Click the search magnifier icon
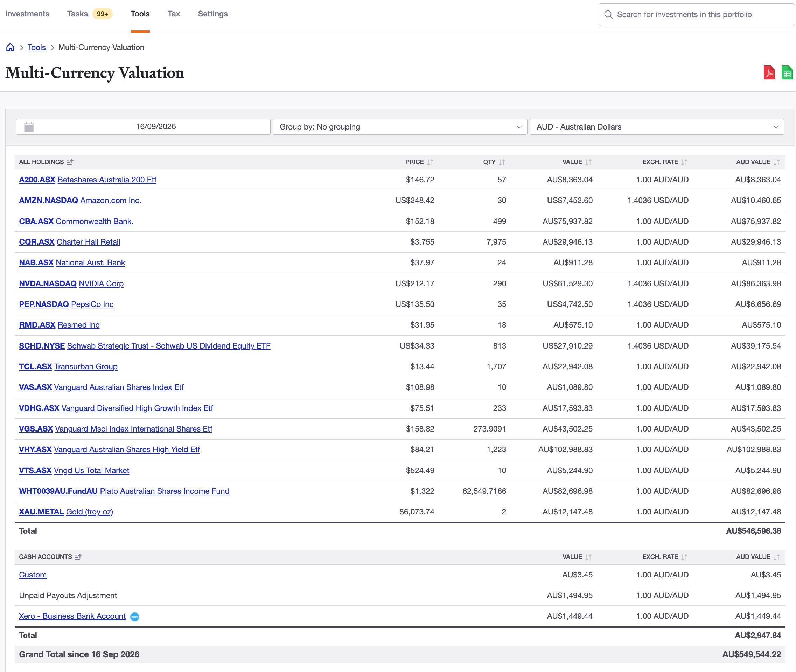This screenshot has height=672, width=796. coord(608,14)
